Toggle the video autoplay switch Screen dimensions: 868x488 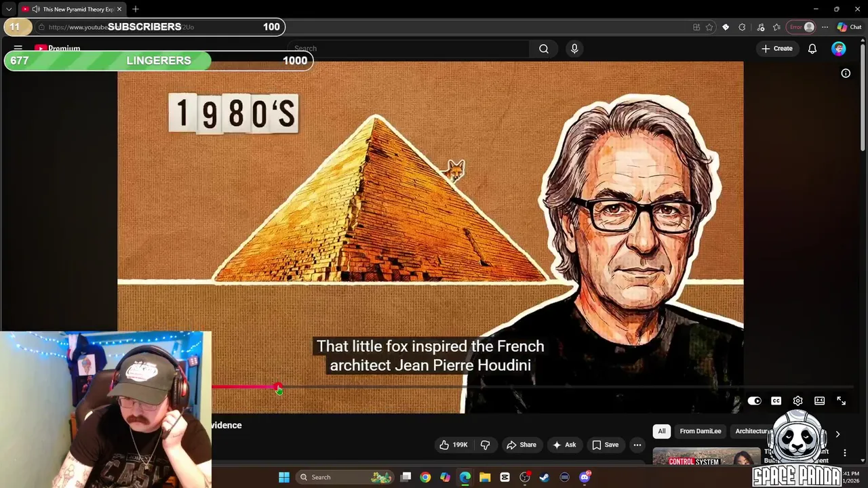[x=754, y=401]
